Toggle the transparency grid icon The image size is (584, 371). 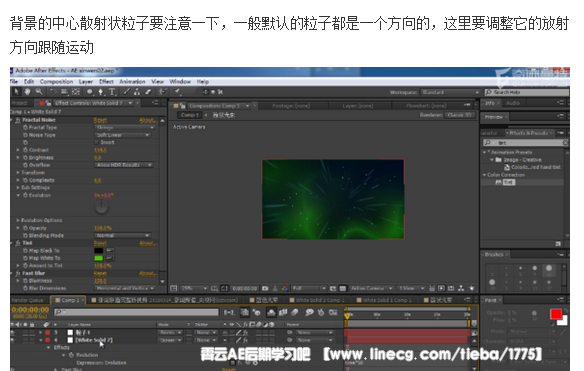pyautogui.click(x=343, y=288)
